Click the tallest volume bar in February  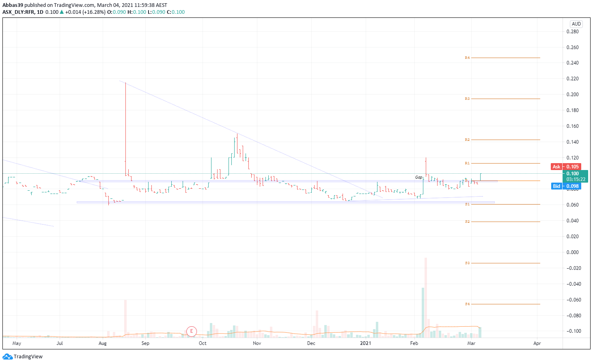tap(426, 297)
